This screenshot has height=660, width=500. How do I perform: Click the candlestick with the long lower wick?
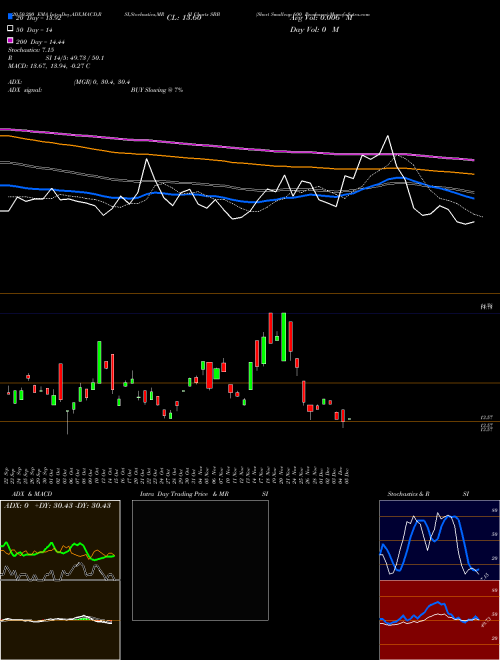click(x=67, y=422)
